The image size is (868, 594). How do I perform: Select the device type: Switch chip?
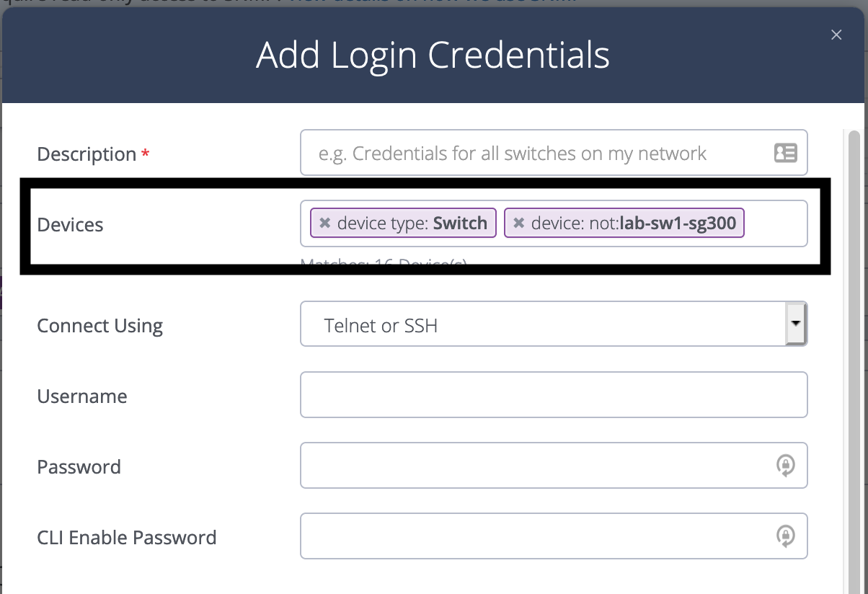click(404, 223)
